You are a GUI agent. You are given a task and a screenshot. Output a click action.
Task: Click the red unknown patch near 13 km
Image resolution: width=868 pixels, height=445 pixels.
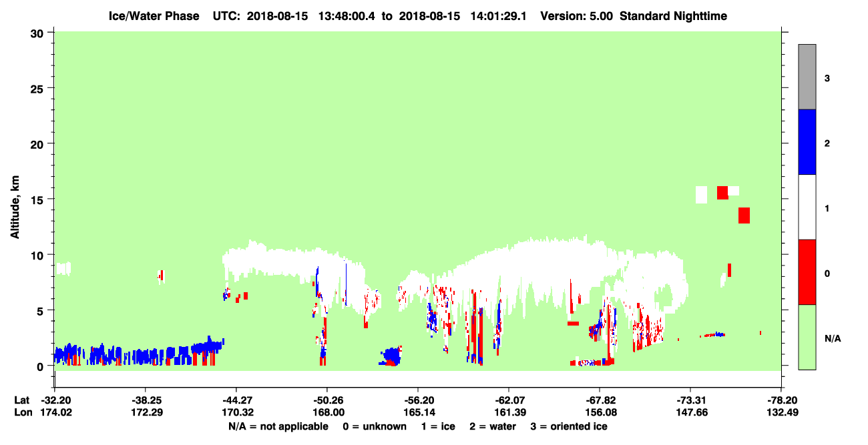click(x=744, y=215)
